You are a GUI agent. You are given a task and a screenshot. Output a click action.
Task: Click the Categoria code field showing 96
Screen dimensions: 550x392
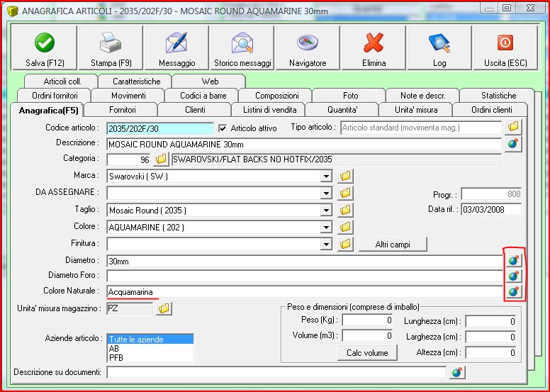129,159
